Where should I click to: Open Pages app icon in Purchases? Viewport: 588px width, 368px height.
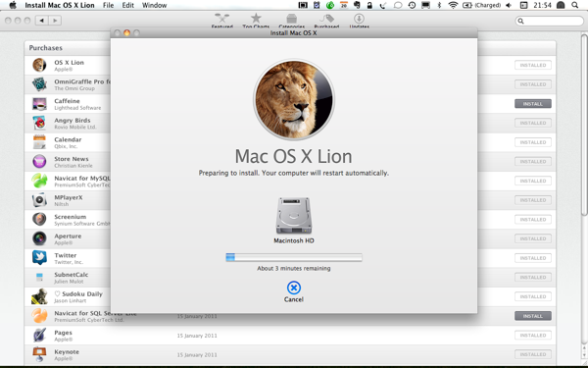39,335
